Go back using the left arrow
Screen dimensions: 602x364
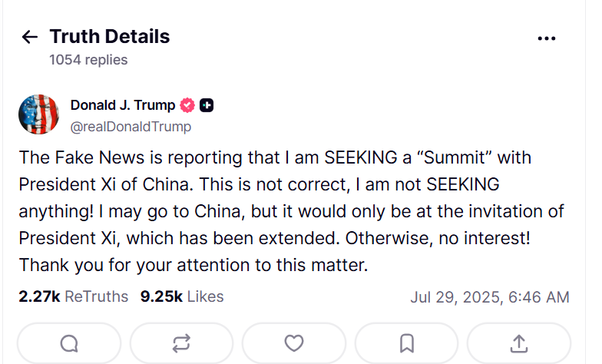pos(30,37)
